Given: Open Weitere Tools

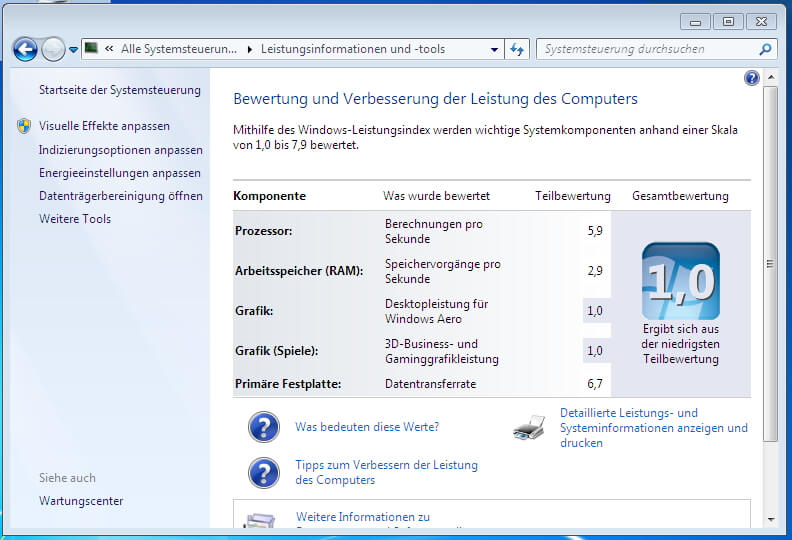Looking at the screenshot, I should click(x=75, y=219).
